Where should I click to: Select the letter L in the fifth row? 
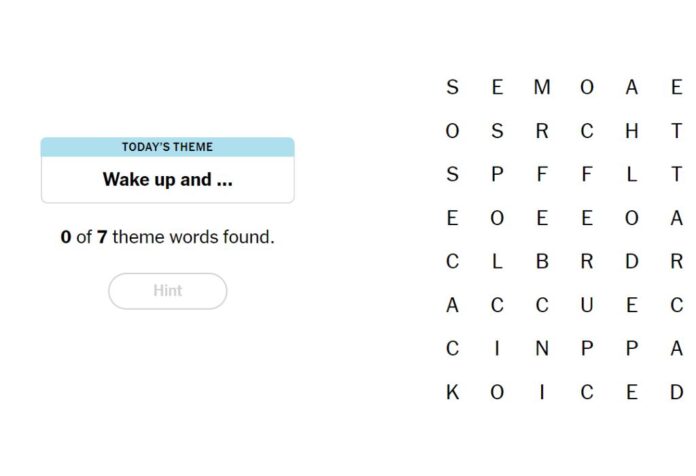coord(497,261)
